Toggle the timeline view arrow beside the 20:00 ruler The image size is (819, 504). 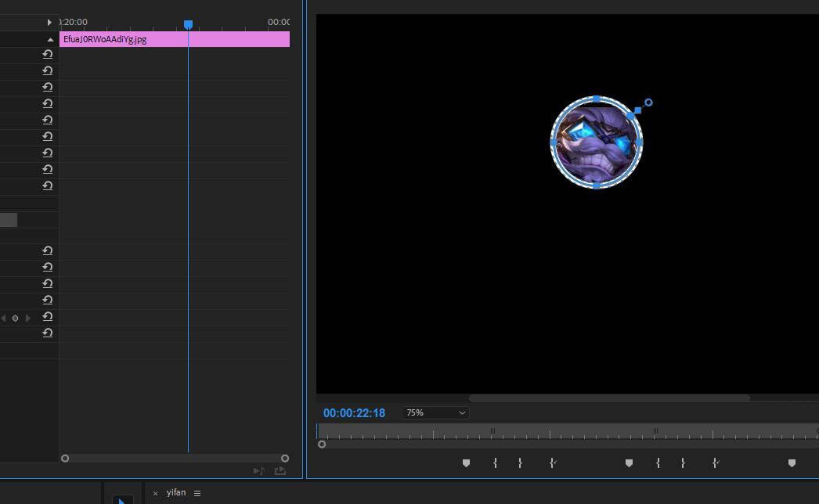(49, 22)
